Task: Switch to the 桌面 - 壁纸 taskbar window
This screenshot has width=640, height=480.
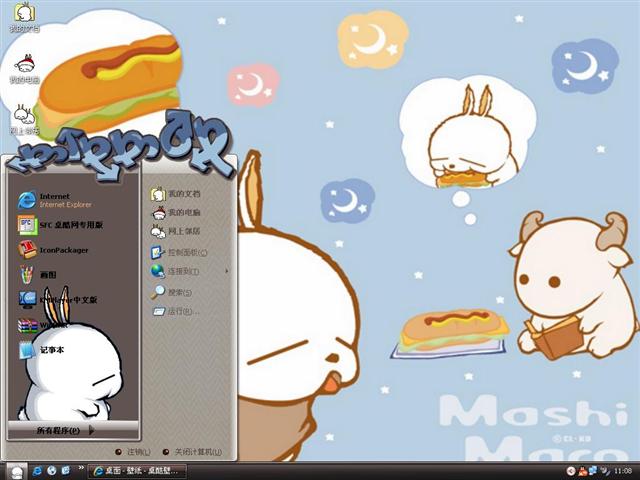Action: coord(137,471)
